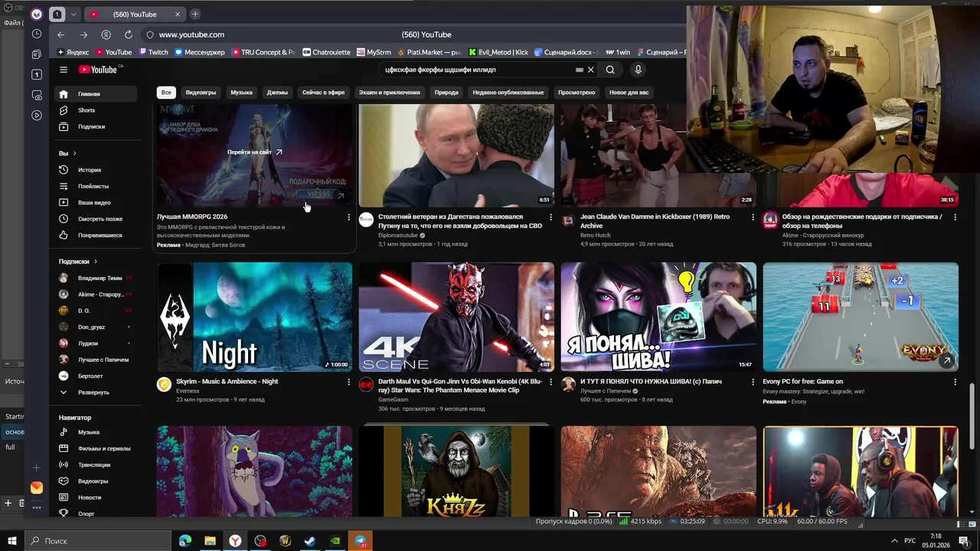The height and width of the screenshot is (551, 980).
Task: Start voice search with microphone icon
Action: 638,70
